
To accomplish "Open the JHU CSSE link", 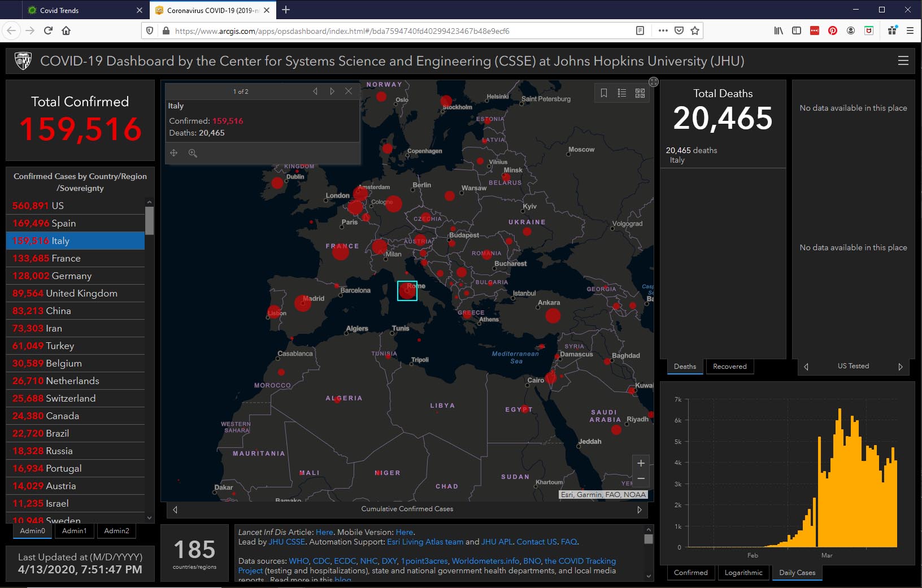I will tap(286, 542).
